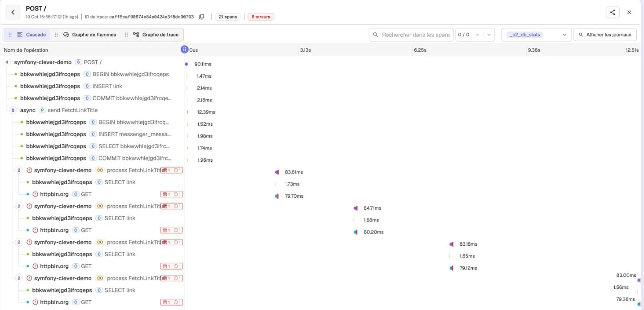The image size is (644, 310).
Task: Click the error icon on 79.70ms httpbin.org row
Action: [x=36, y=194]
